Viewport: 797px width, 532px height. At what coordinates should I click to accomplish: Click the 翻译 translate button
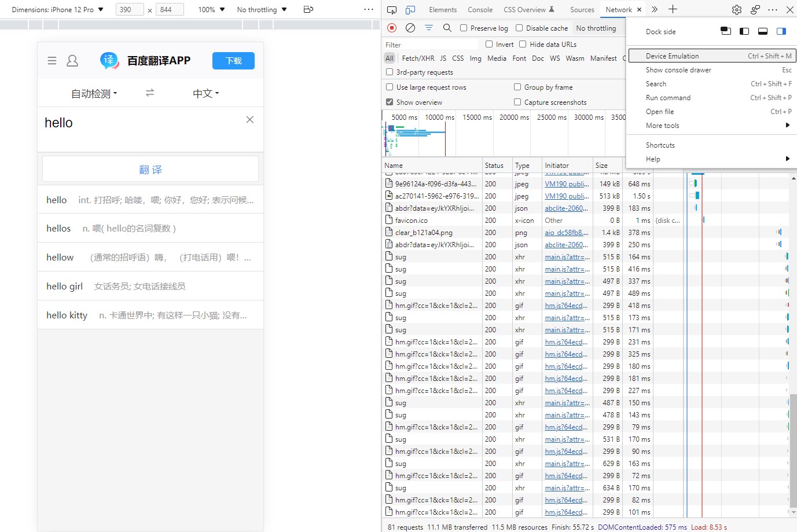pos(150,169)
